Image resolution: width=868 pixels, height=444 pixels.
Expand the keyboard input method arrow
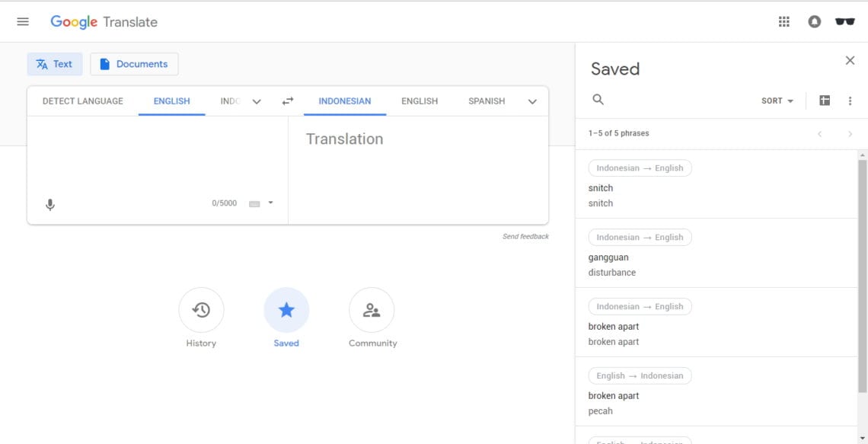tap(270, 203)
